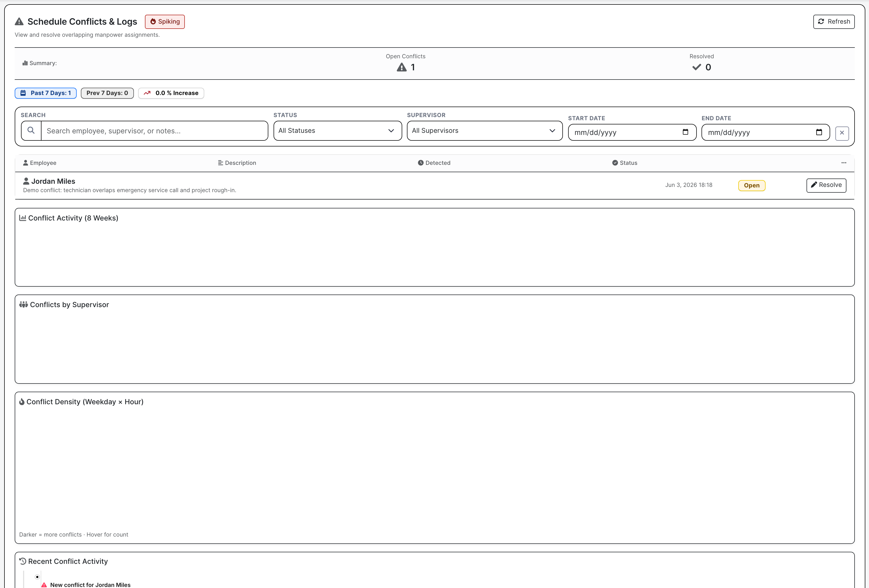Click the Employee column header
The height and width of the screenshot is (588, 869).
click(x=40, y=163)
